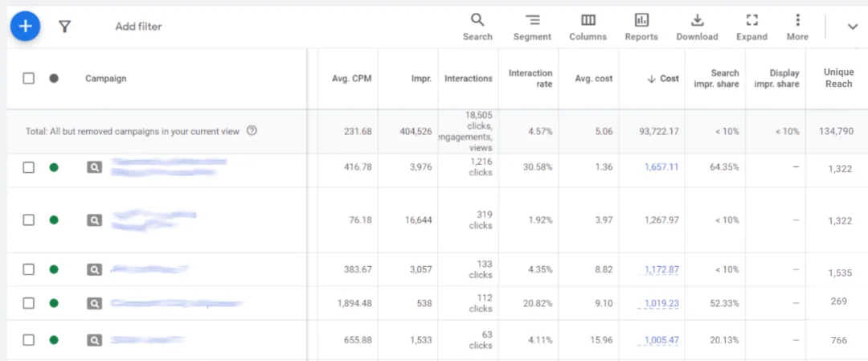
Task: Open the Columns editor
Action: point(588,27)
